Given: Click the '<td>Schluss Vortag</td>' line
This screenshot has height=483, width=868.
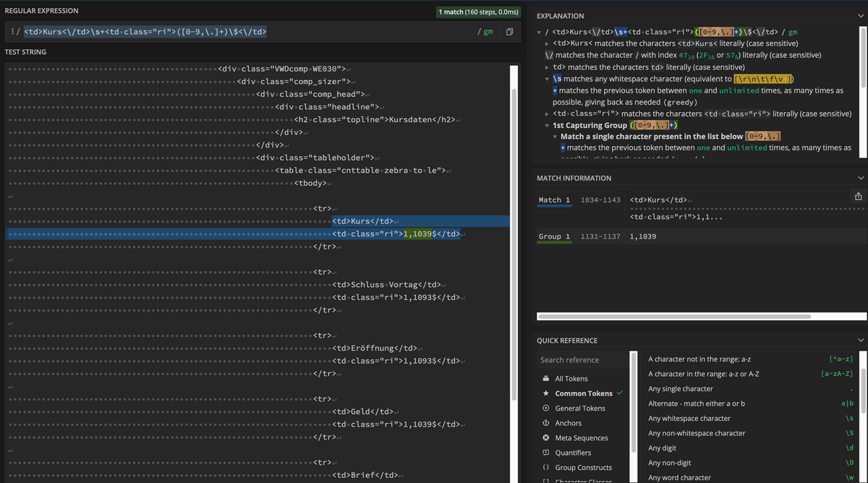Looking at the screenshot, I should (x=386, y=285).
